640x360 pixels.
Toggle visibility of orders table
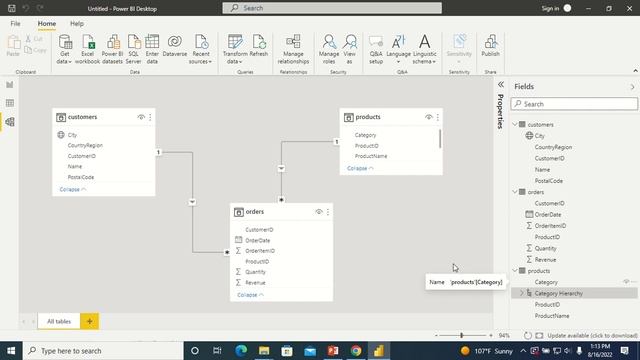tap(319, 212)
